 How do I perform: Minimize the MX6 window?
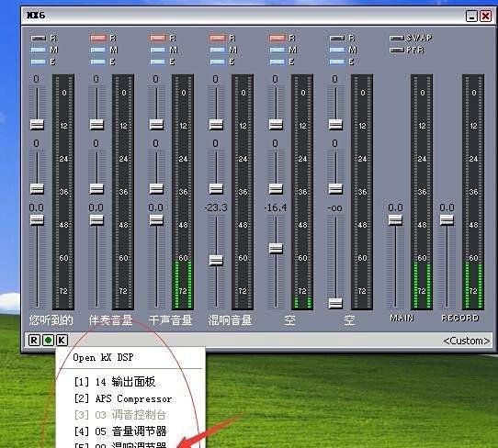pyautogui.click(x=471, y=16)
